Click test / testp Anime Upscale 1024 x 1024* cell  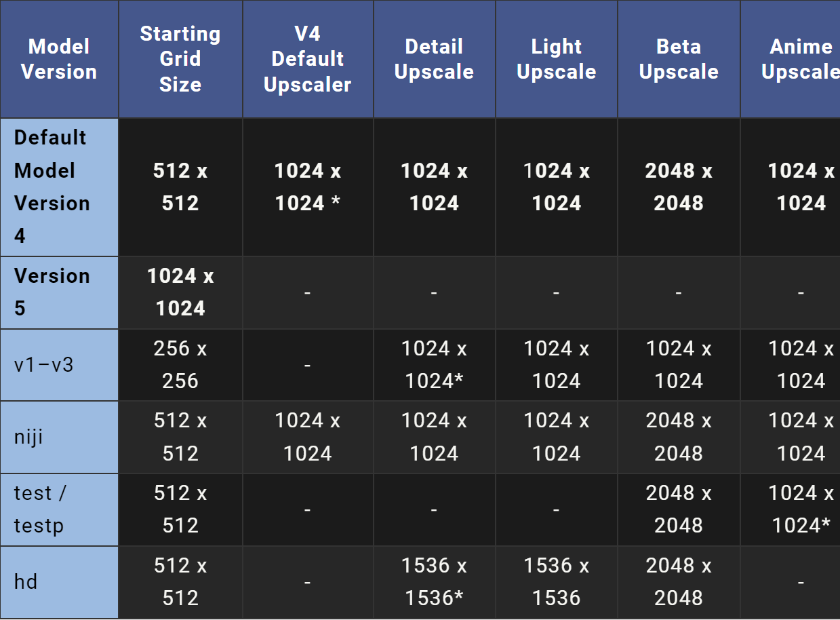791,509
